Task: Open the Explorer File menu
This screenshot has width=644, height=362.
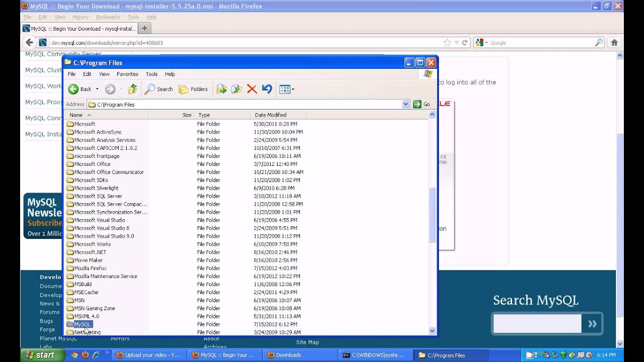Action: (x=71, y=74)
